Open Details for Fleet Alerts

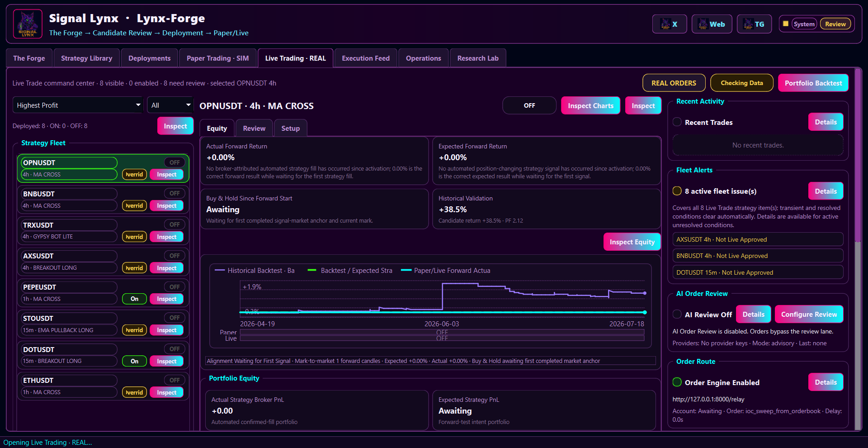click(x=826, y=191)
